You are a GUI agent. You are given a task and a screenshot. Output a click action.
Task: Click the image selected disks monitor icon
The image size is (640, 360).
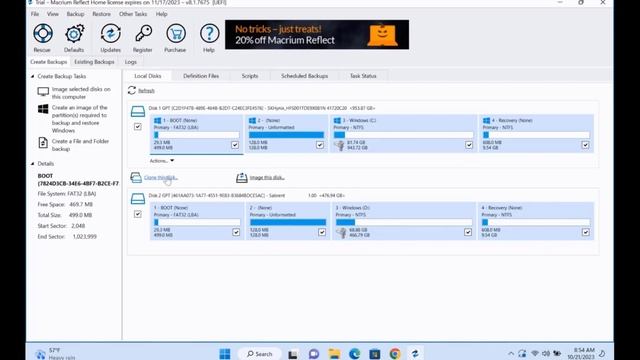43,91
